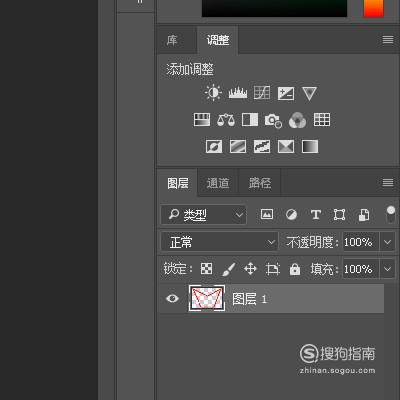Screen dimensions: 400x400
Task: Add Channel Mixer adjustment
Action: click(x=297, y=120)
